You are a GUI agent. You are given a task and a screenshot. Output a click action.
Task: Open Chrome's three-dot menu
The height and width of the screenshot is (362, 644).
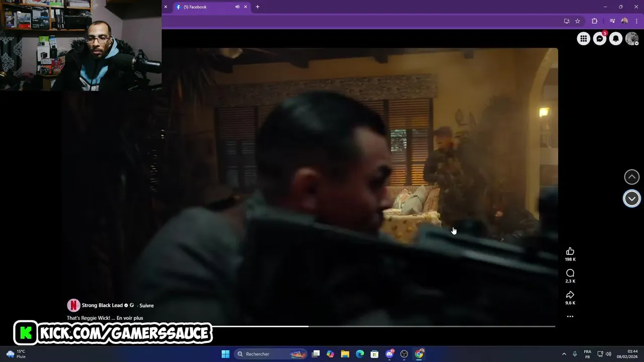pyautogui.click(x=636, y=21)
